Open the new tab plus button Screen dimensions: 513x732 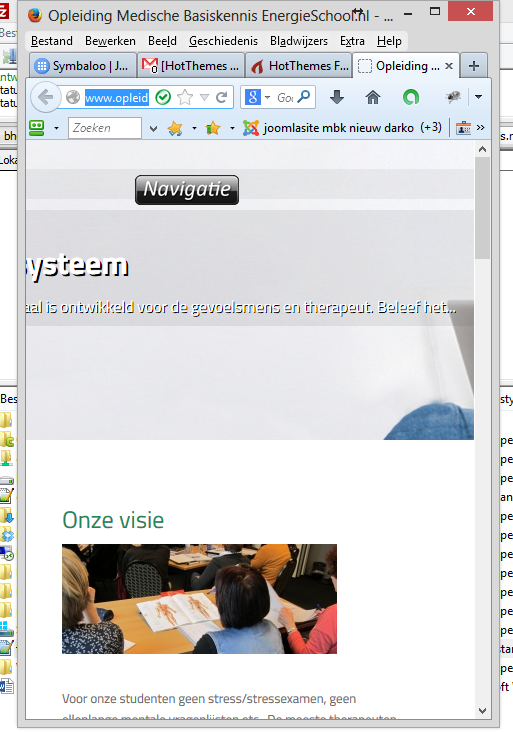(x=474, y=66)
